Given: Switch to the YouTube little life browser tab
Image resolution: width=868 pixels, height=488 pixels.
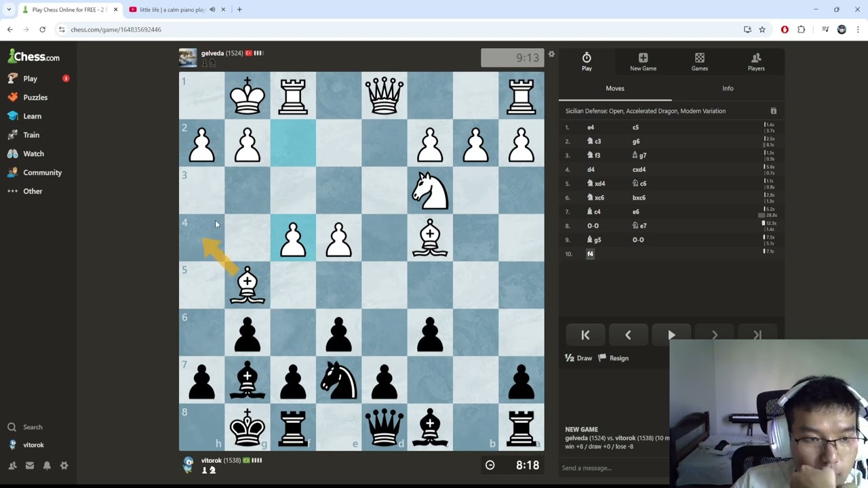Looking at the screenshot, I should pos(172,9).
